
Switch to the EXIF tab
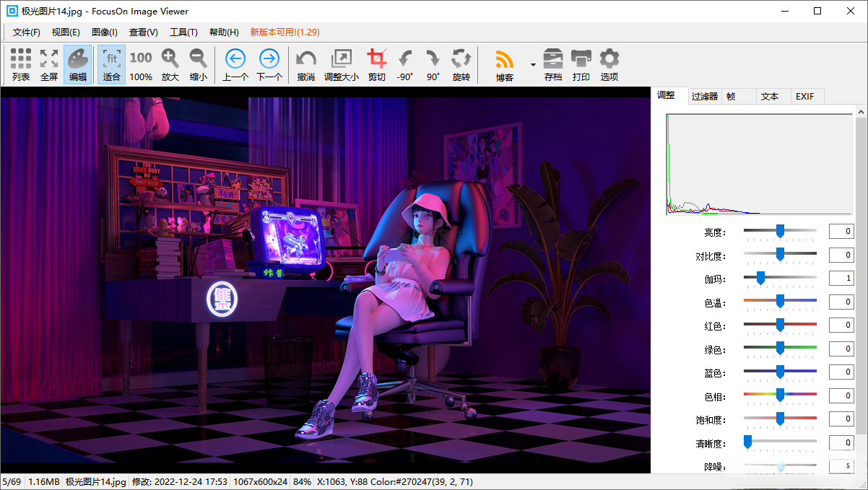(x=804, y=96)
